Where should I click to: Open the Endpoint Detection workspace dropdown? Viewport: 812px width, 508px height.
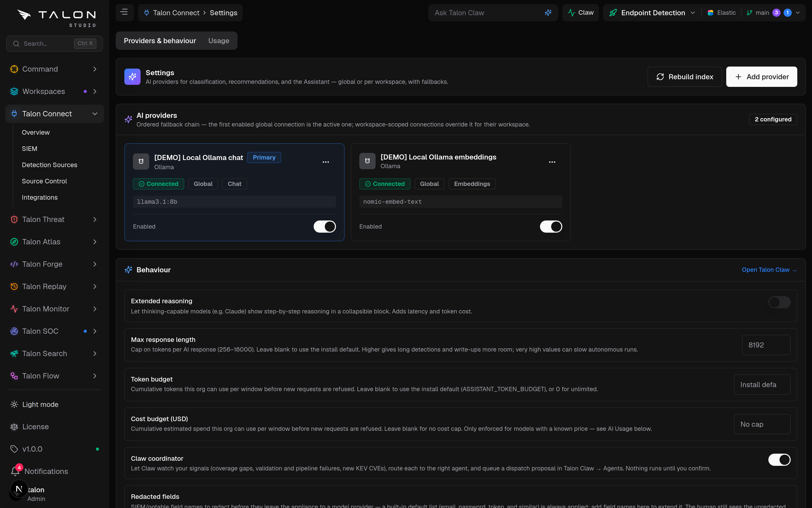(652, 13)
